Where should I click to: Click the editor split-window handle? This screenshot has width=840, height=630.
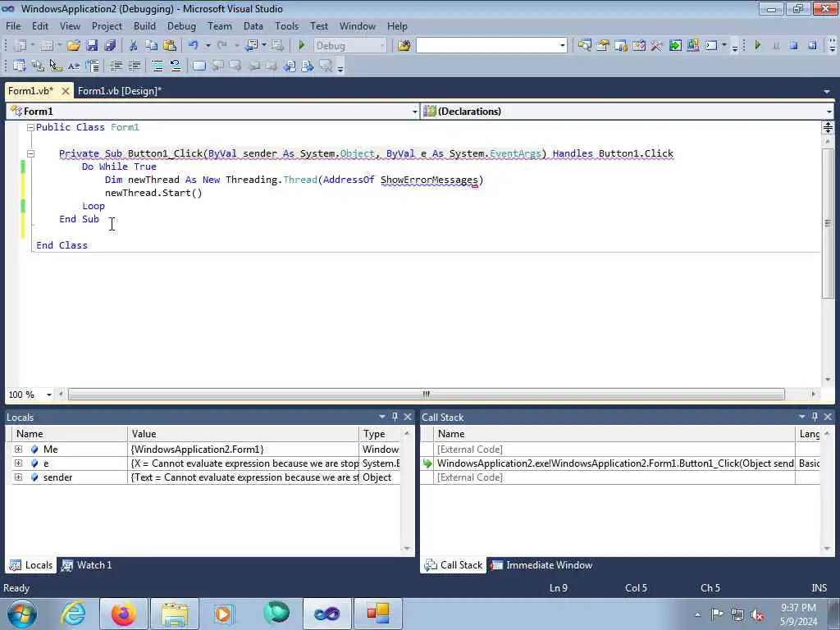[x=828, y=127]
